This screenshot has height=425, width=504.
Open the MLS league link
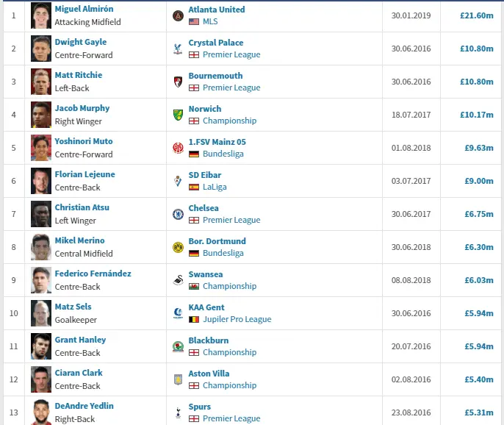coord(210,21)
